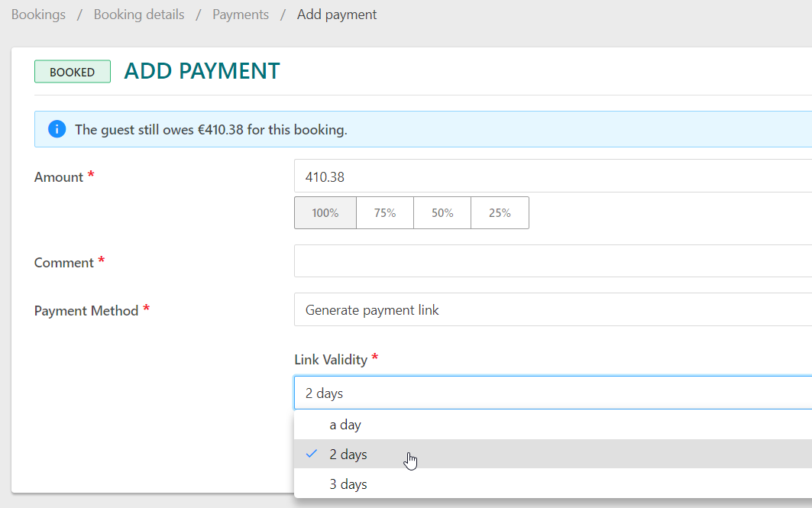The width and height of the screenshot is (812, 508).
Task: Select "a day" link validity option
Action: coord(345,425)
